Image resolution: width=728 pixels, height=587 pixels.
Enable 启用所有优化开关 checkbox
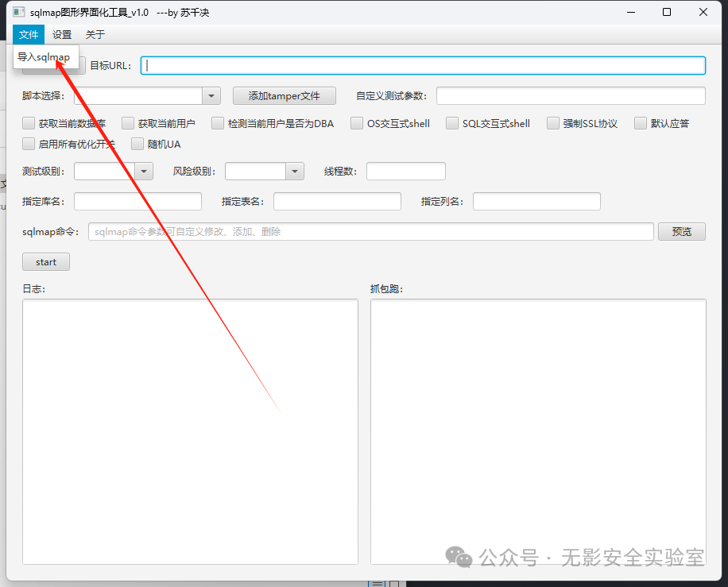click(29, 145)
